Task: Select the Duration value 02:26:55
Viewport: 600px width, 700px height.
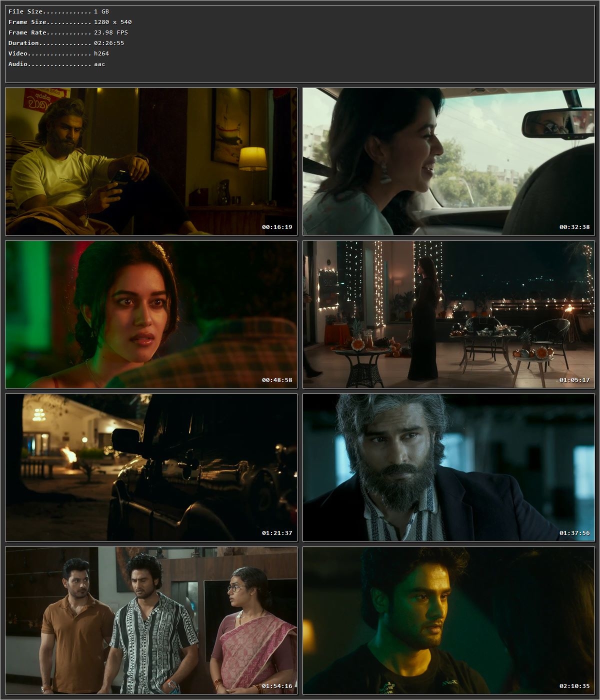Action: (108, 42)
